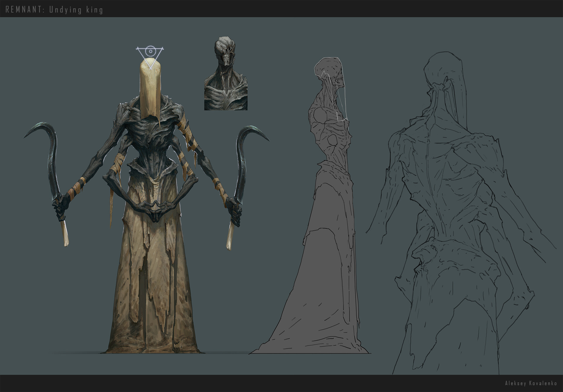Image resolution: width=563 pixels, height=392 pixels.
Task: Click the 'REMNANT: Undying king' title text
Action: tap(55, 10)
